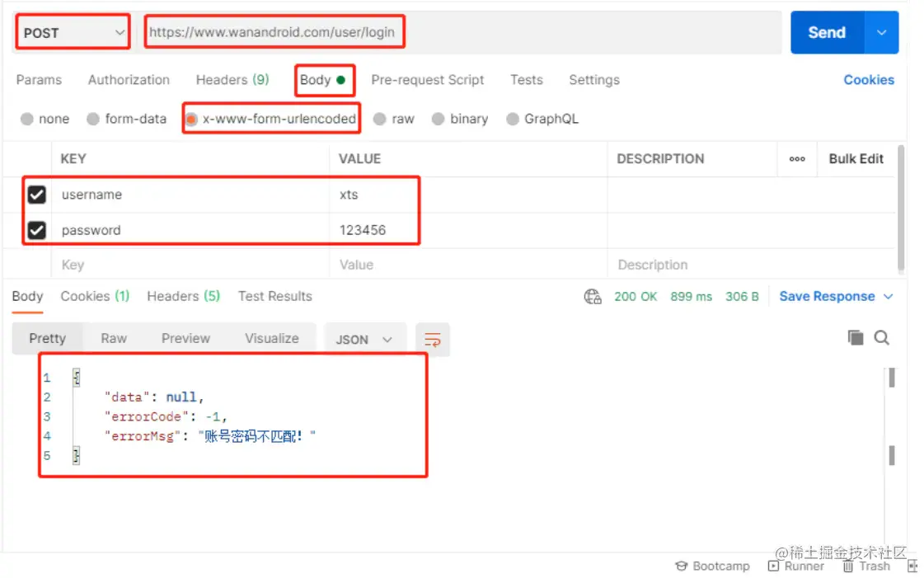Open the column options three-dots menu

point(797,159)
